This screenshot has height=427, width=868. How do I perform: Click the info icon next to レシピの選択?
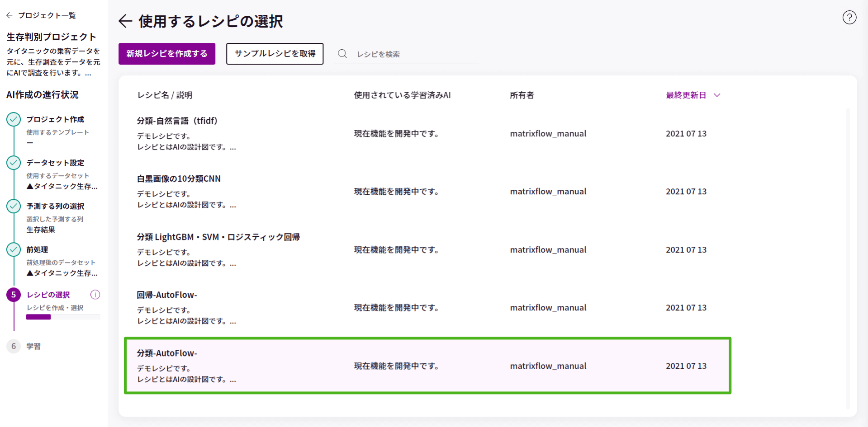click(95, 295)
